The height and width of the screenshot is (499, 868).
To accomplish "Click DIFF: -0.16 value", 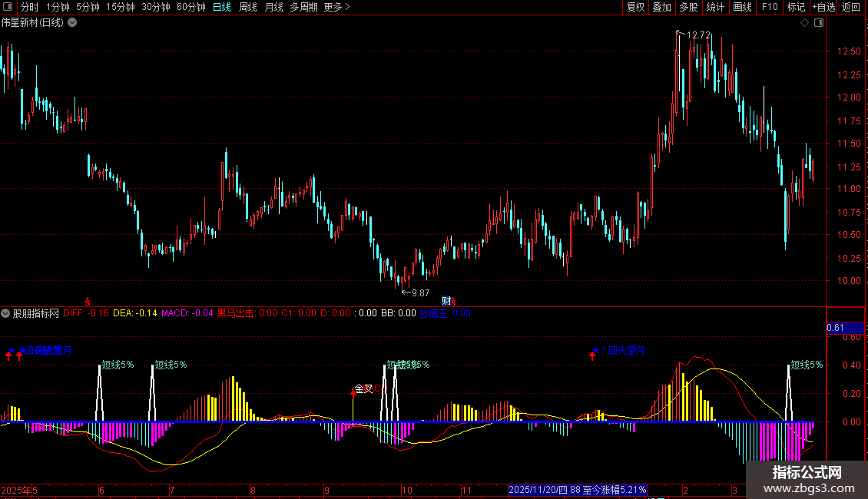I will 86,313.
